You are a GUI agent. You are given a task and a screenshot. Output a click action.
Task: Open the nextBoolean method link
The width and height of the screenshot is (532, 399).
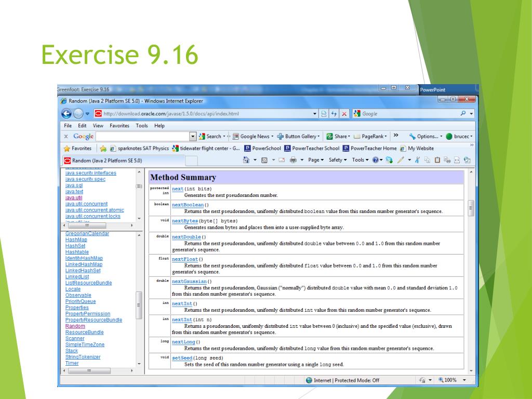coord(188,205)
